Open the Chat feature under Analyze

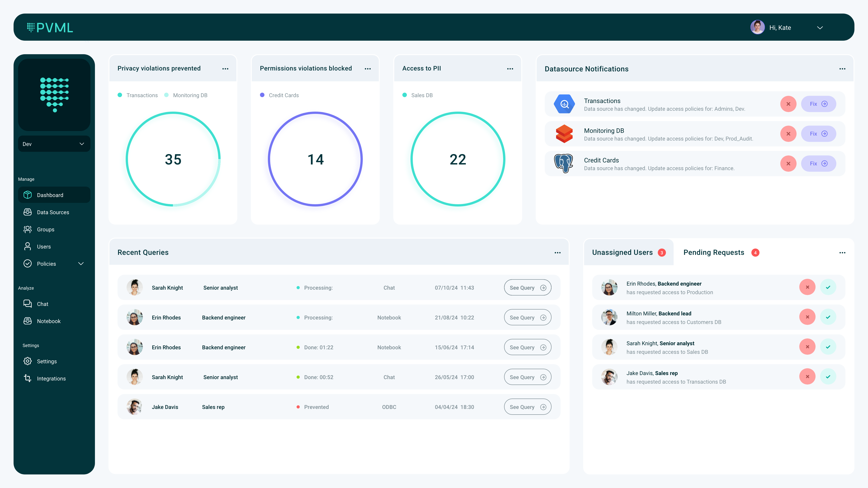pos(42,304)
